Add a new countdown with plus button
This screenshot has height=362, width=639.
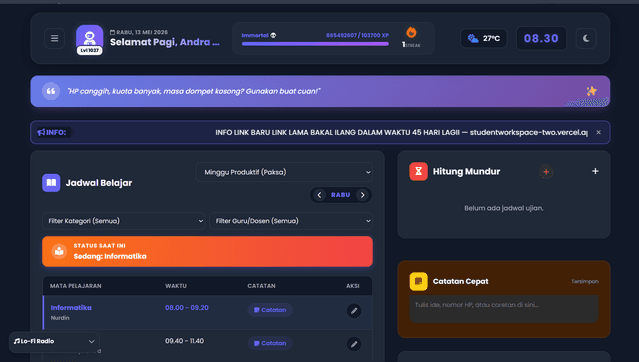[x=595, y=171]
